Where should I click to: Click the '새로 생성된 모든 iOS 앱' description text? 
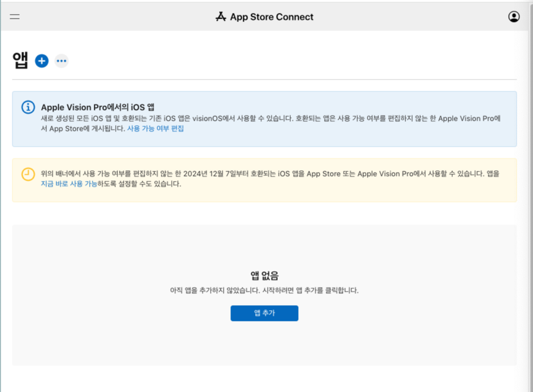point(270,124)
